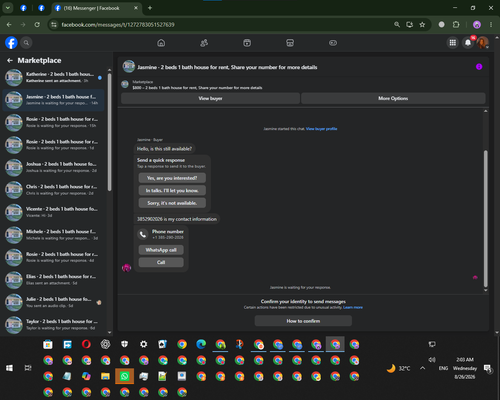The width and height of the screenshot is (500, 400).
Task: Click the conversation list scrollbar
Action: pyautogui.click(x=109, y=132)
